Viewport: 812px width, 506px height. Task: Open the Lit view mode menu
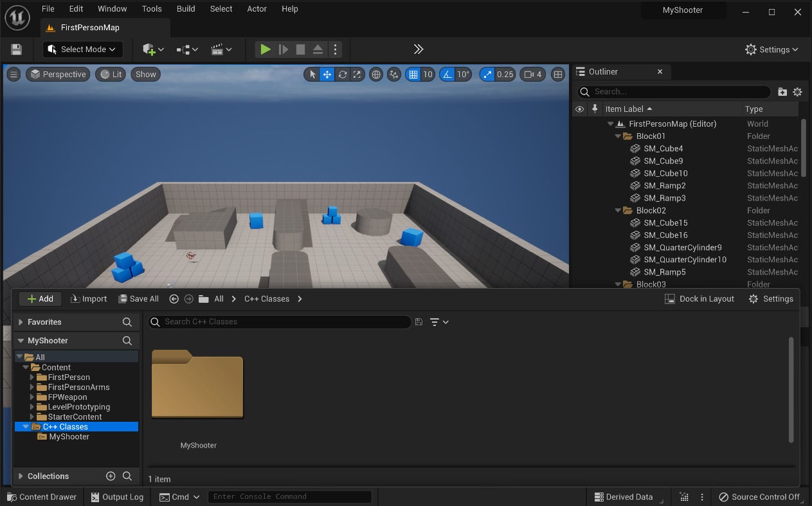pyautogui.click(x=111, y=75)
